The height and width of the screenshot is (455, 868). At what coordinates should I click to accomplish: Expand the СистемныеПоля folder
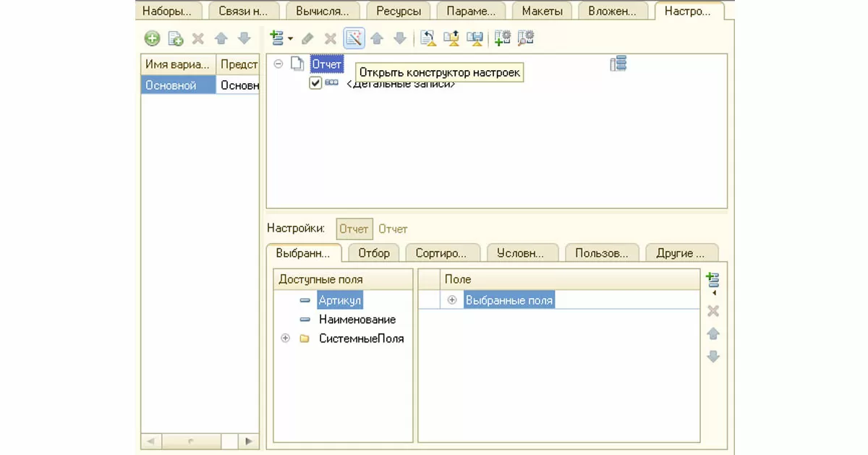[x=285, y=339]
